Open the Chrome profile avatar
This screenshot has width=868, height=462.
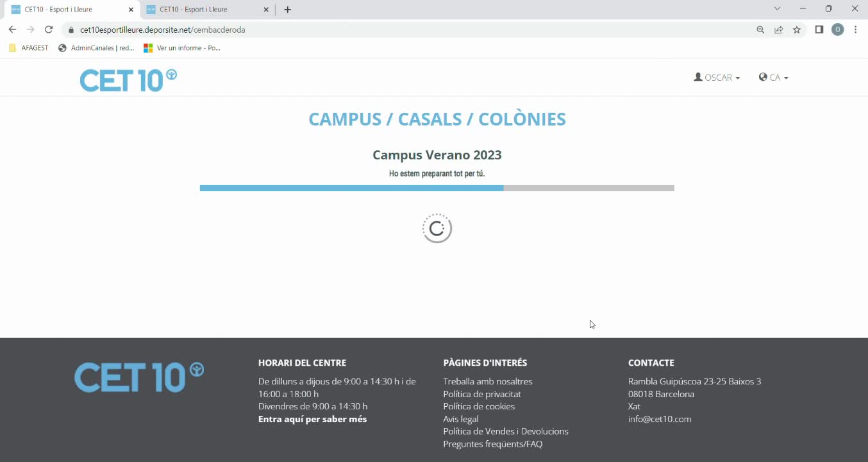click(x=837, y=30)
